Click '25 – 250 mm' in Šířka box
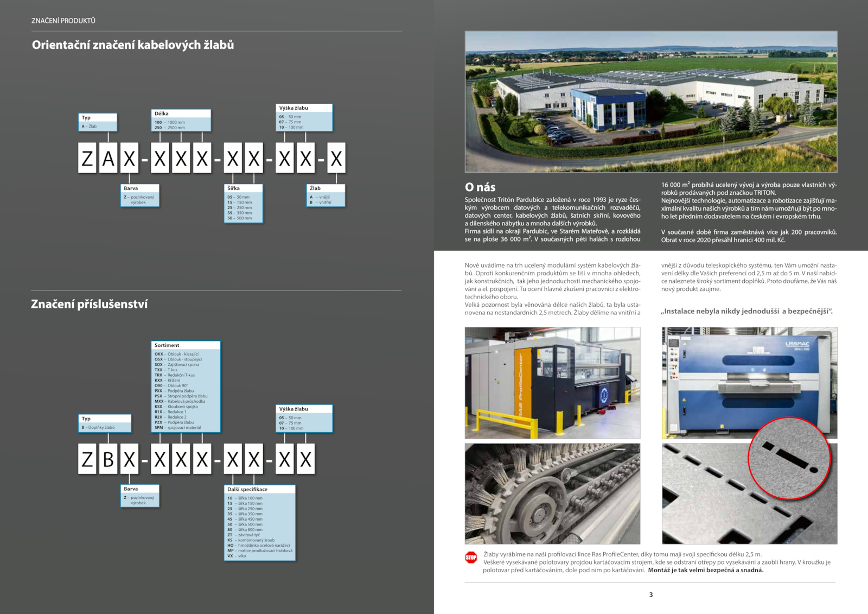 (x=239, y=207)
